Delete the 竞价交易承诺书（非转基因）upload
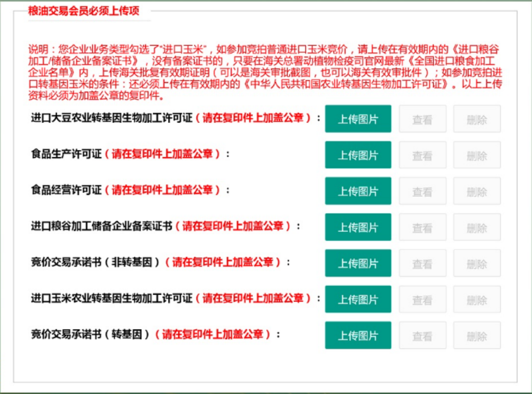The height and width of the screenshot is (394, 532). pos(477,263)
